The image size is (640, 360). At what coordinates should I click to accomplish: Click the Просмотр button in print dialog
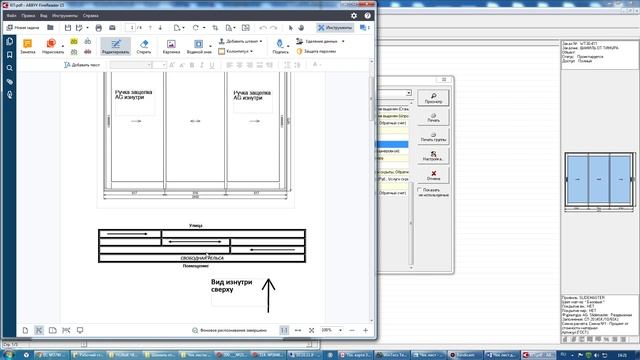[x=433, y=98]
